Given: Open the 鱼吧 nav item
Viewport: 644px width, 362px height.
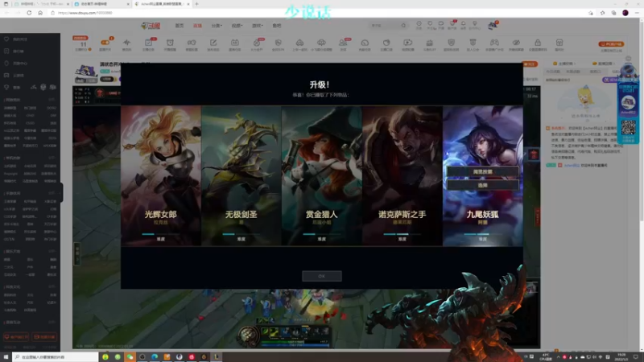Looking at the screenshot, I should [x=277, y=26].
